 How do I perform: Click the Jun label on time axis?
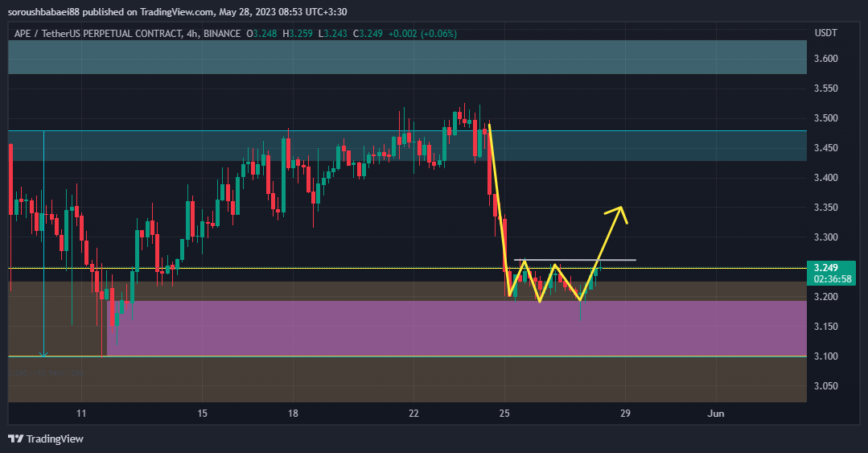[716, 414]
